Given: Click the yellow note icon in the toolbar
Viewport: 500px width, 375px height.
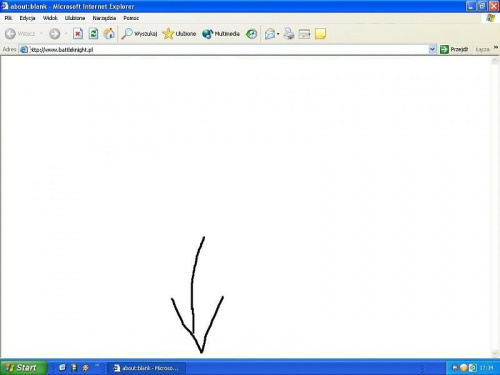Looking at the screenshot, I should pyautogui.click(x=320, y=34).
